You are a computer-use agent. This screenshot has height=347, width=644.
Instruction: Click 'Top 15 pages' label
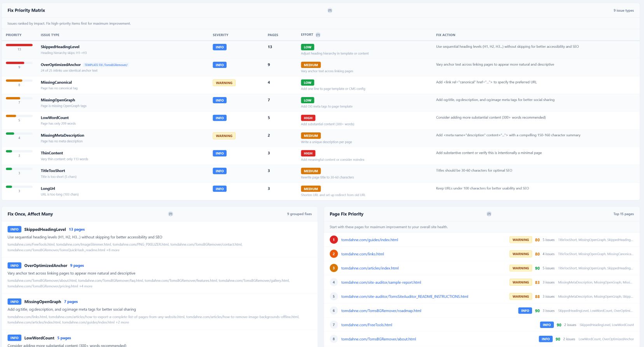(x=623, y=214)
